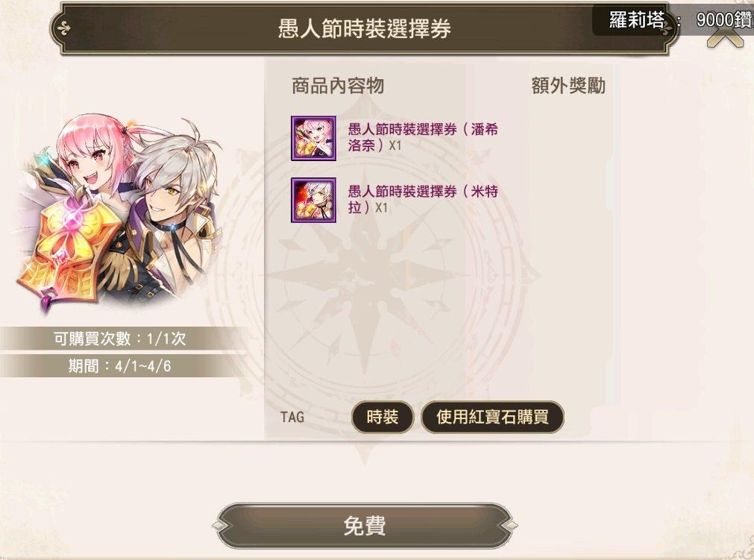The height and width of the screenshot is (560, 754).
Task: Click the 可購買次數:1/1次 bar
Action: tap(120, 339)
